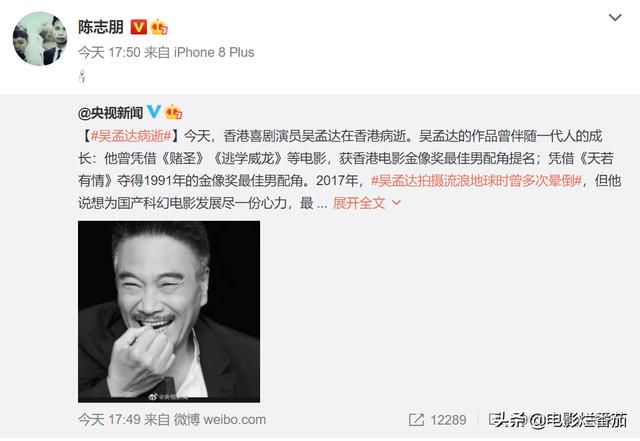
Task: Open the #吴孟达病逝# hashtag topic
Action: pos(131,136)
